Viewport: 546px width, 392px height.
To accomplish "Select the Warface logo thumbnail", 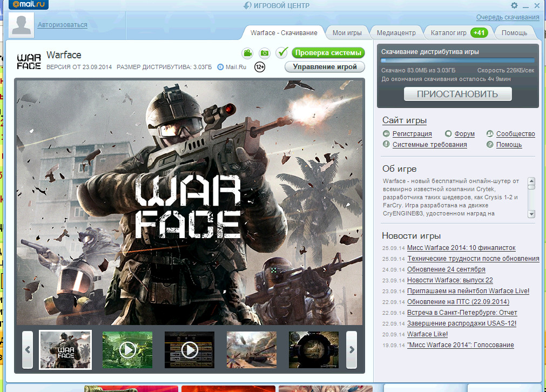I will tap(65, 349).
